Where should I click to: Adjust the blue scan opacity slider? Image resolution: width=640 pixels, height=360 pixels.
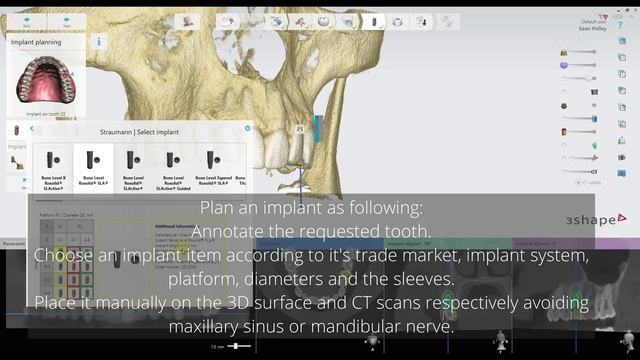[x=582, y=65]
